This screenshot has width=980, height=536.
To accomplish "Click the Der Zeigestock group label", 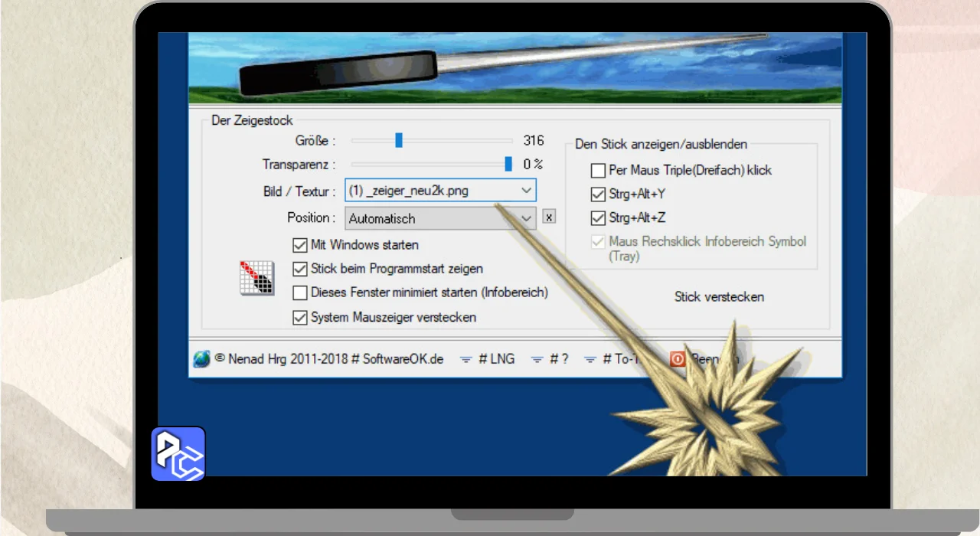I will [252, 120].
